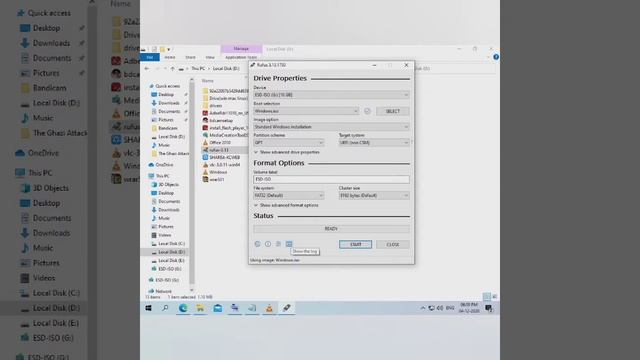
Task: Open the Image option dropdown
Action: click(x=331, y=127)
